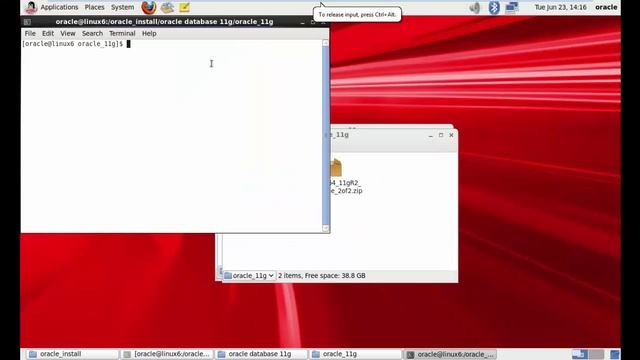
Task: Close the oracle_11g file manager window
Action: click(451, 135)
